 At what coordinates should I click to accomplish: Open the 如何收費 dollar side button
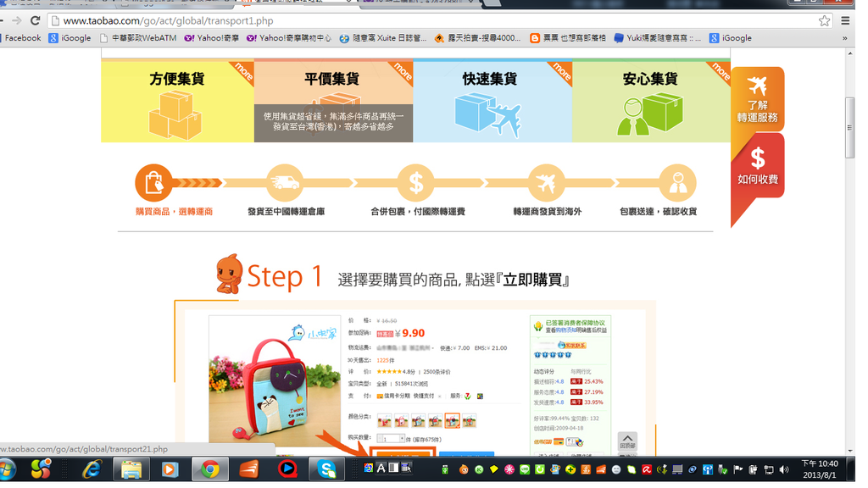coord(757,165)
